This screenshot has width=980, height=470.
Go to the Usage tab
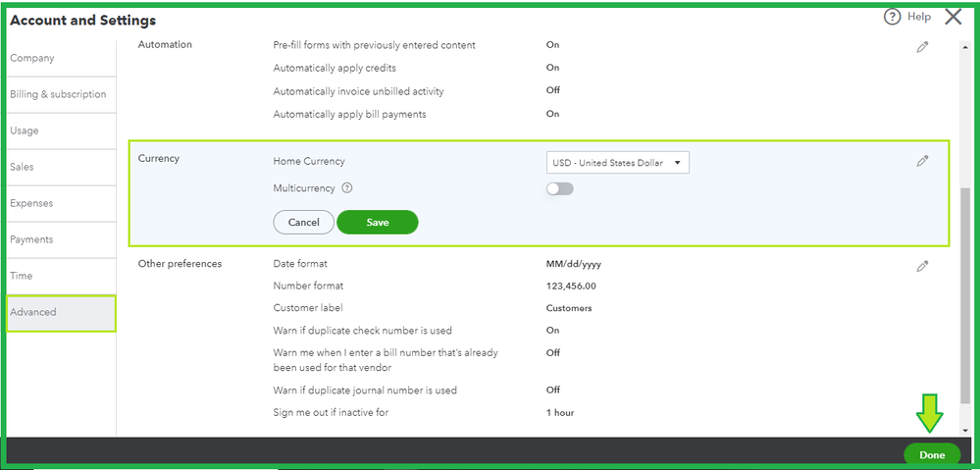[25, 131]
